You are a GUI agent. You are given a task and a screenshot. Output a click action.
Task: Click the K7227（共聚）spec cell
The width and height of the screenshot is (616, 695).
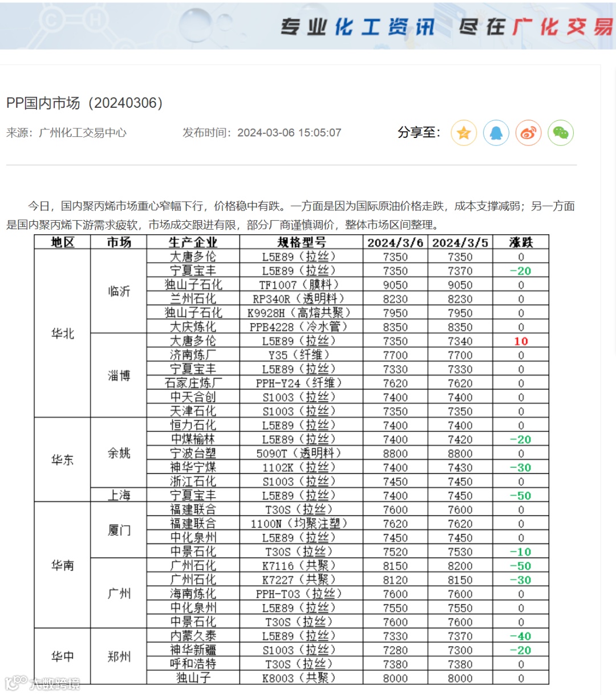(x=302, y=580)
